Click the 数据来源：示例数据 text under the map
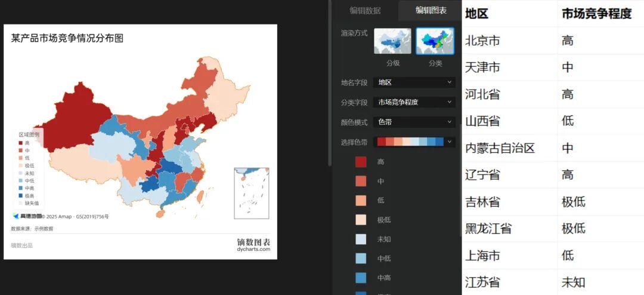Screen dimensions: 644x295 click(x=32, y=229)
